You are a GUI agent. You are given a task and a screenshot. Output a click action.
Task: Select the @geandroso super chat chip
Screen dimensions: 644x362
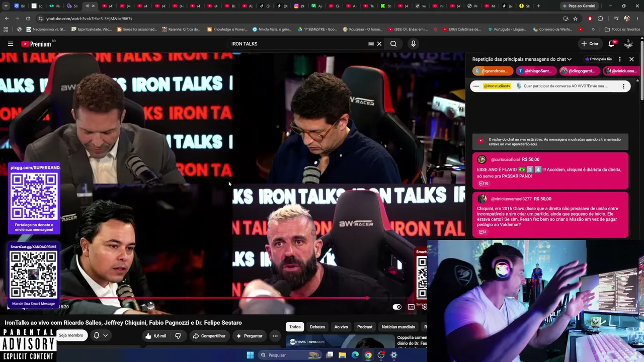tap(493, 71)
